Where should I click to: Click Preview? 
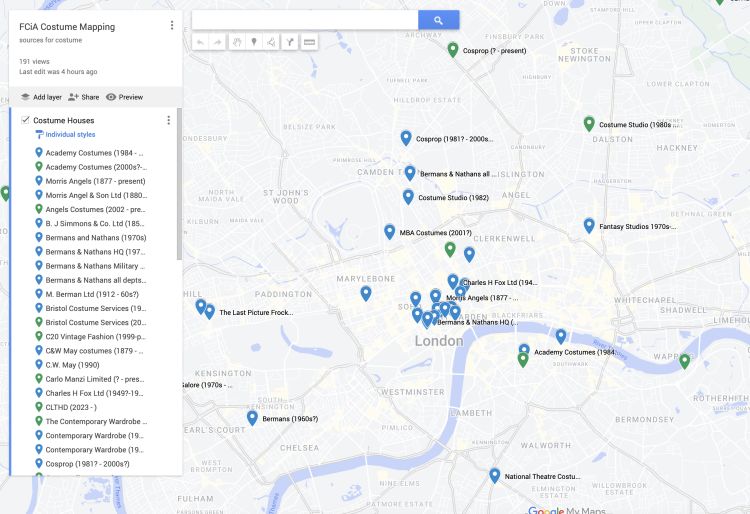(x=124, y=97)
